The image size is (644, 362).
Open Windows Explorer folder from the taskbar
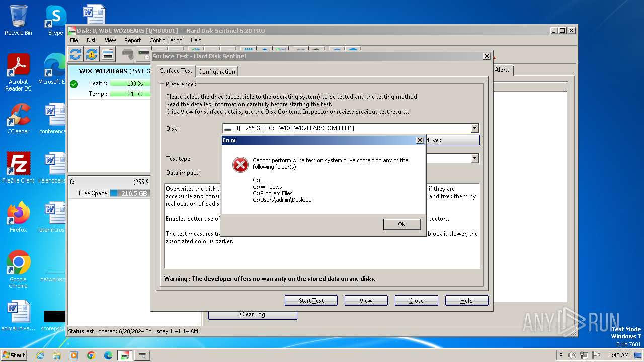click(x=57, y=355)
